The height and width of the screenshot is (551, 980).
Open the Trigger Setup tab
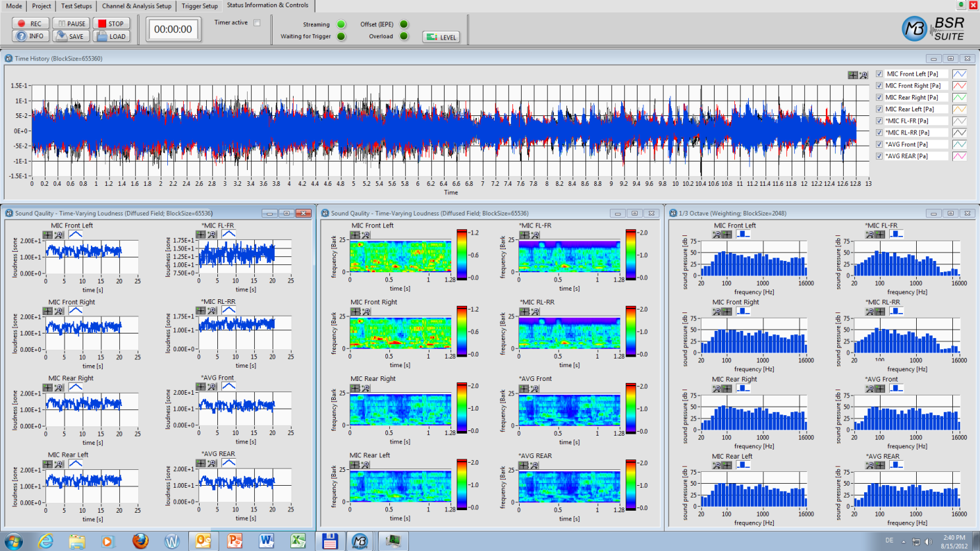coord(200,6)
